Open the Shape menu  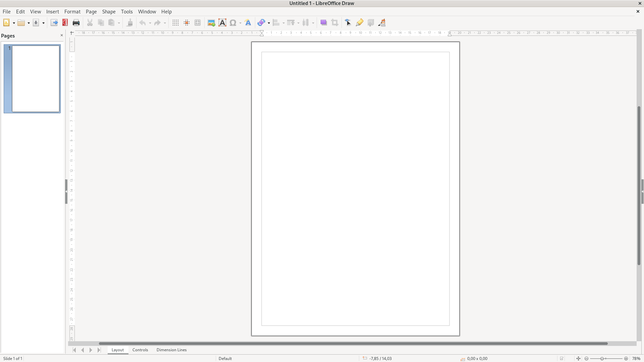coord(109,11)
